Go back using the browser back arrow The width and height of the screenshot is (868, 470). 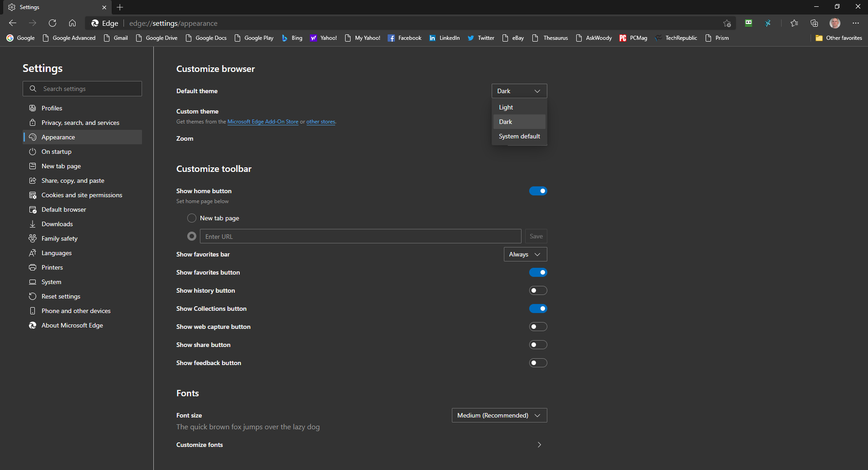13,23
